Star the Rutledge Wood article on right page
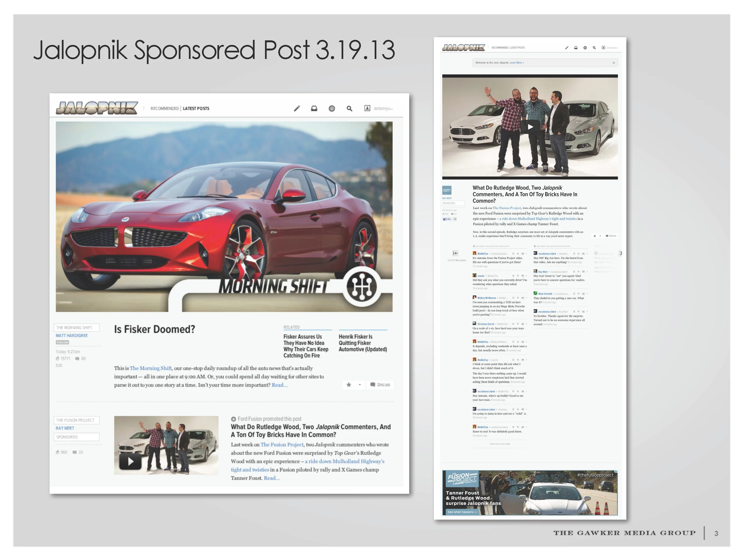The image size is (744, 560). (595, 236)
